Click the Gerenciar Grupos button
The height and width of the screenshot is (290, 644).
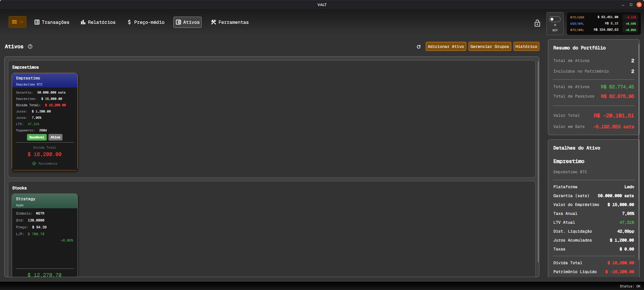point(490,46)
